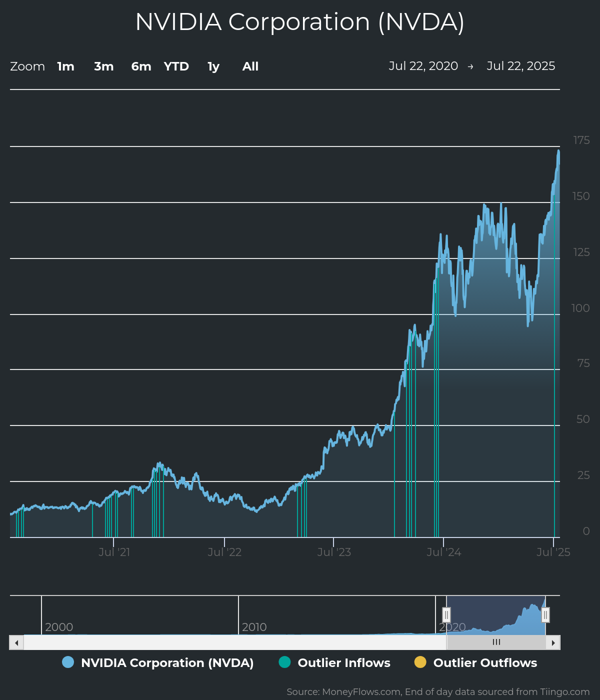
Task: Select the 6m zoom range
Action: point(141,66)
